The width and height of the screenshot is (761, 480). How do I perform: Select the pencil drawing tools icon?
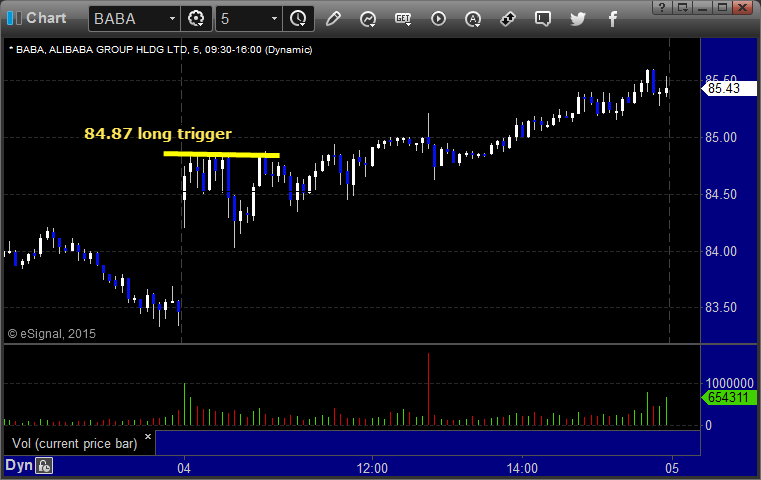[x=333, y=19]
